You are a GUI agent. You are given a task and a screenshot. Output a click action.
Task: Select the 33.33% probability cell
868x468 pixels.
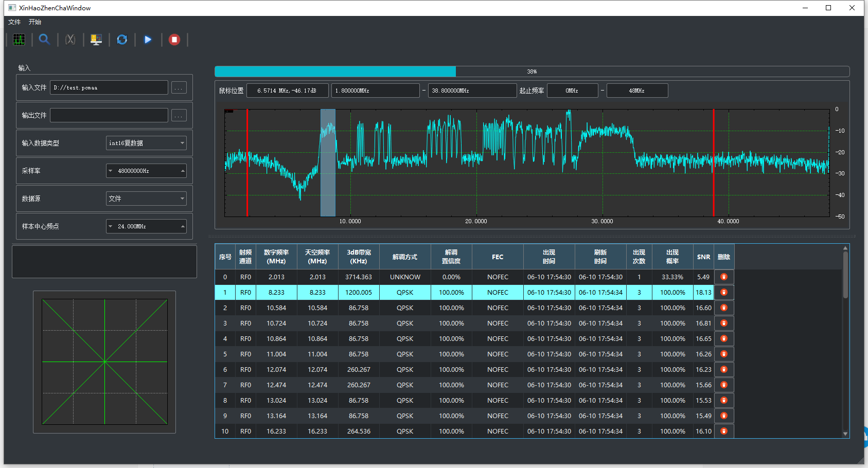672,277
